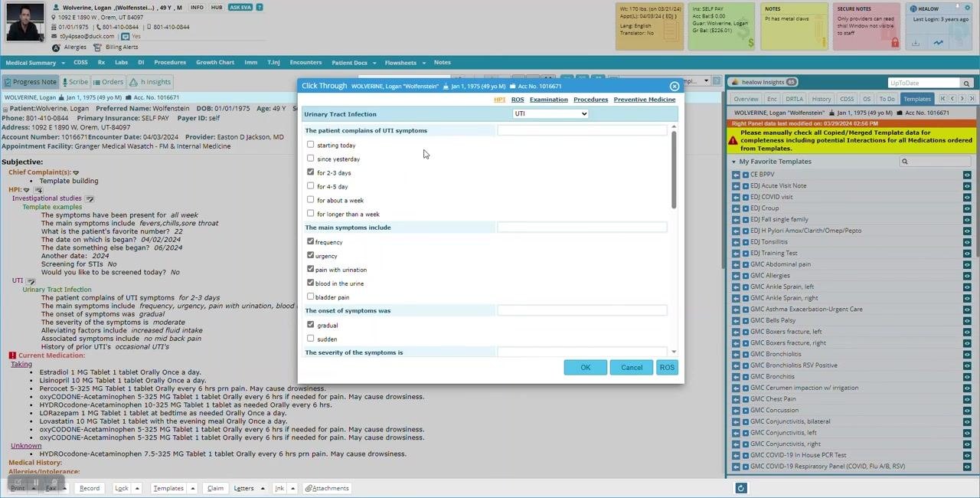The width and height of the screenshot is (980, 498).
Task: Expand the Chief Complaint(s) arrow
Action: tap(76, 173)
